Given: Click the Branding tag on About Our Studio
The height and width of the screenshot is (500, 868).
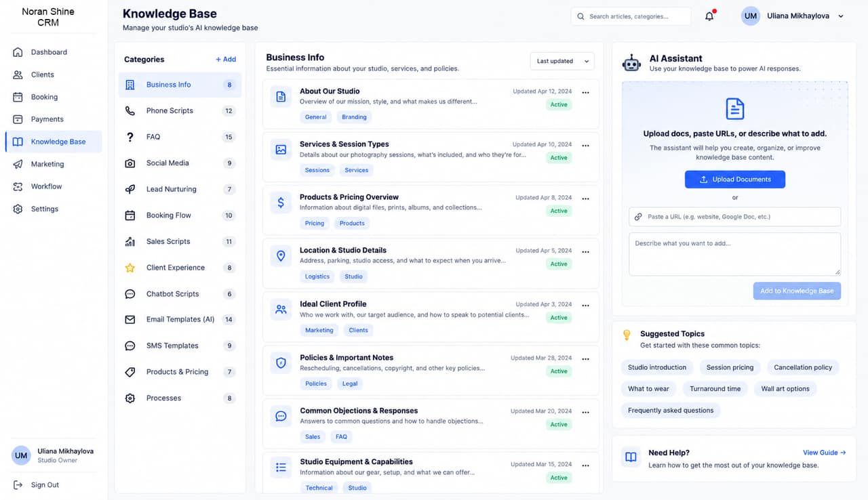Looking at the screenshot, I should click(x=354, y=117).
